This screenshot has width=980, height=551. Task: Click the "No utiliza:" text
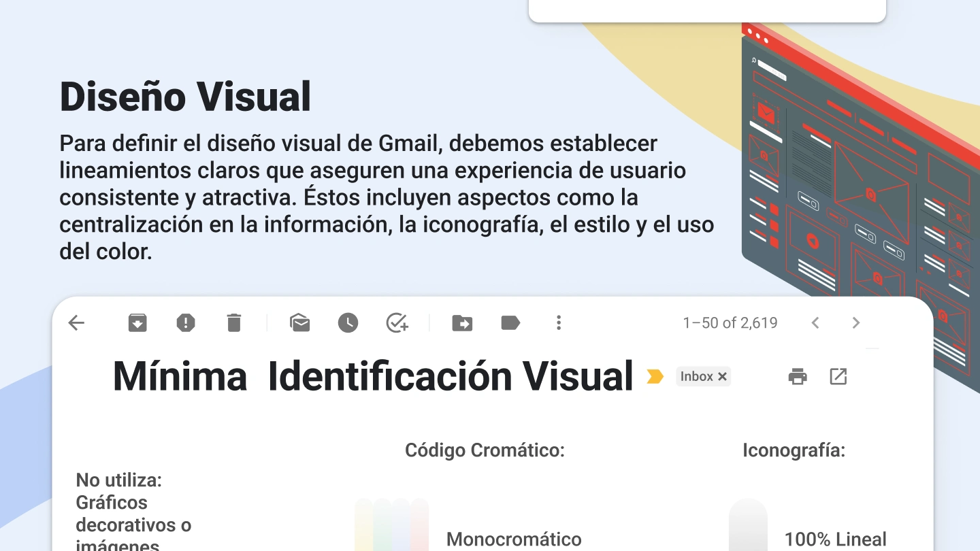click(x=119, y=480)
